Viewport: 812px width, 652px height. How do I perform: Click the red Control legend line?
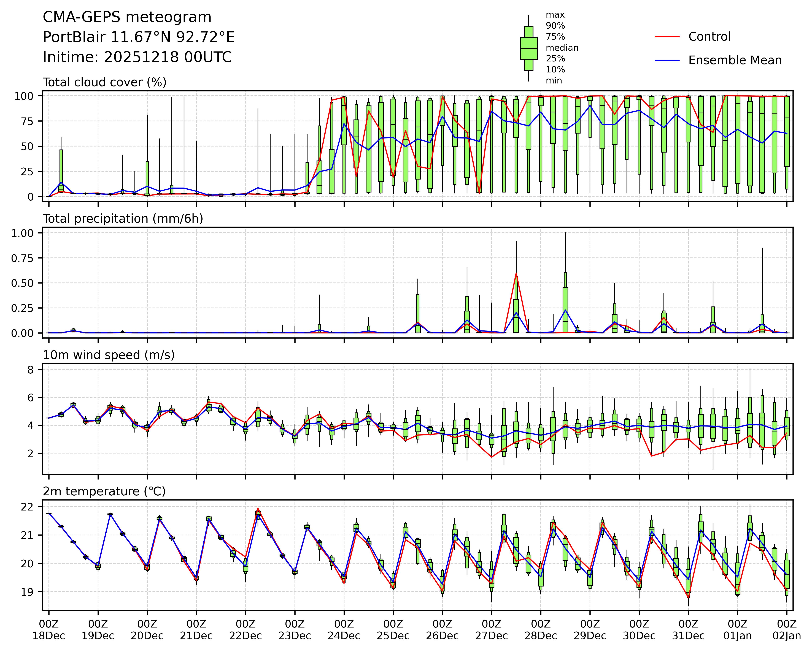click(667, 37)
